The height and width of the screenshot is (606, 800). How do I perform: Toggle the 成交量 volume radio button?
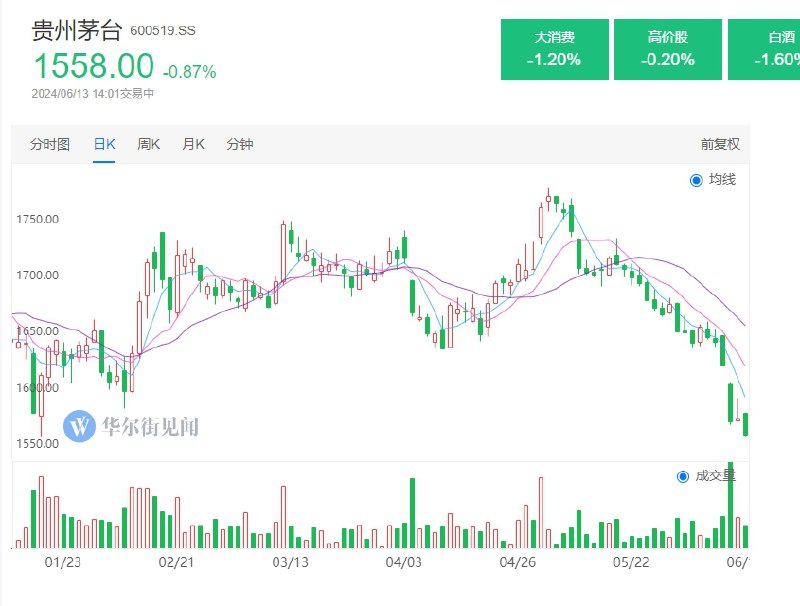[683, 476]
